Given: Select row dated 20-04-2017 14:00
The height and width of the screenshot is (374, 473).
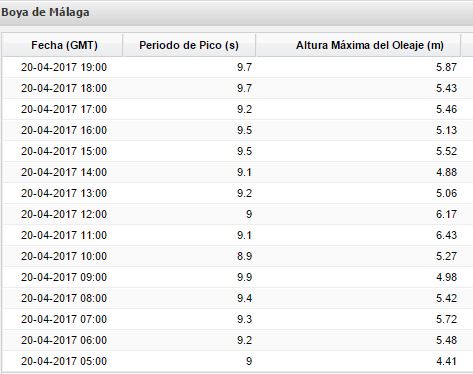Looking at the screenshot, I should pyautogui.click(x=231, y=172).
